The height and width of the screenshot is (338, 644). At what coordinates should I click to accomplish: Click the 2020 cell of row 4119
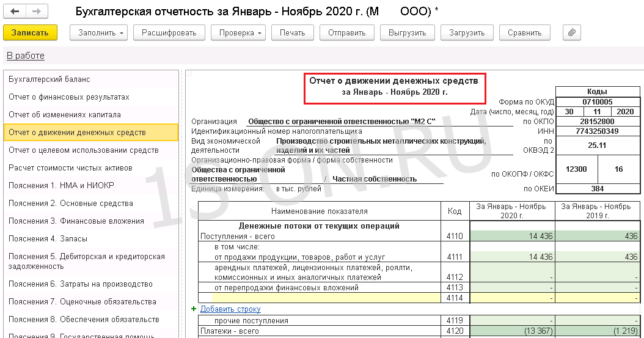[x=512, y=320]
